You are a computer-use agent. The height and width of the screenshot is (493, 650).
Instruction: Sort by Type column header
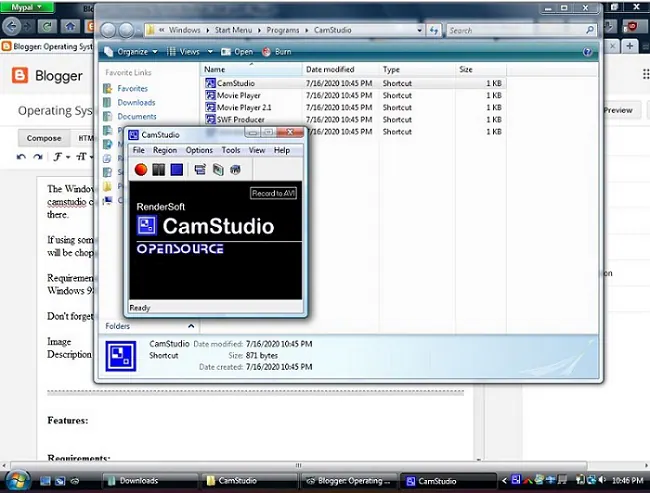[x=416, y=69]
